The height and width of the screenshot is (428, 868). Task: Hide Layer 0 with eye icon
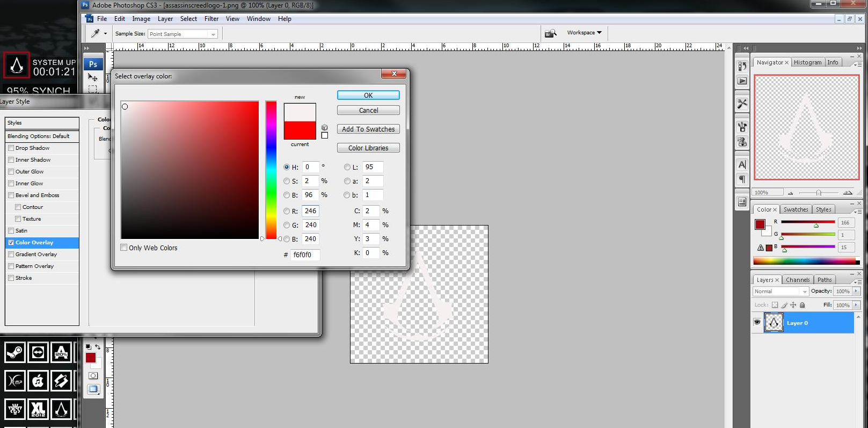pyautogui.click(x=757, y=322)
